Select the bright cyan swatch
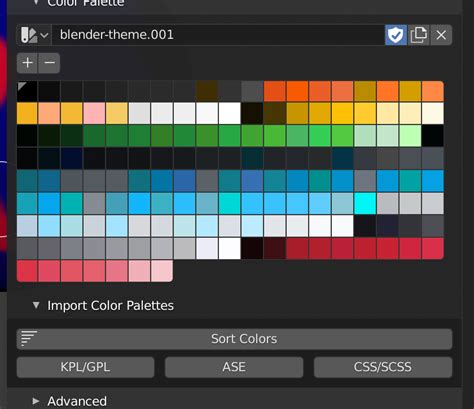Image resolution: width=474 pixels, height=409 pixels. 365,203
